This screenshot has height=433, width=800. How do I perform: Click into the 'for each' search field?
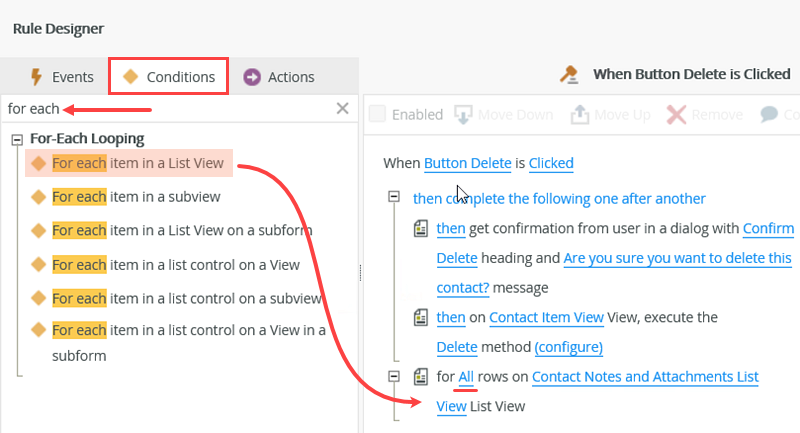coord(170,108)
